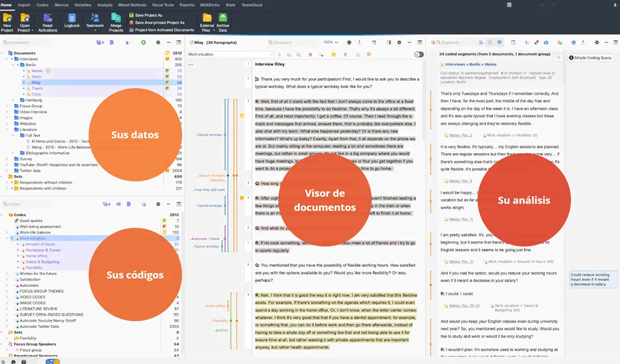The width and height of the screenshot is (620, 364).
Task: Click Save Anonymized Project As
Action: (157, 22)
